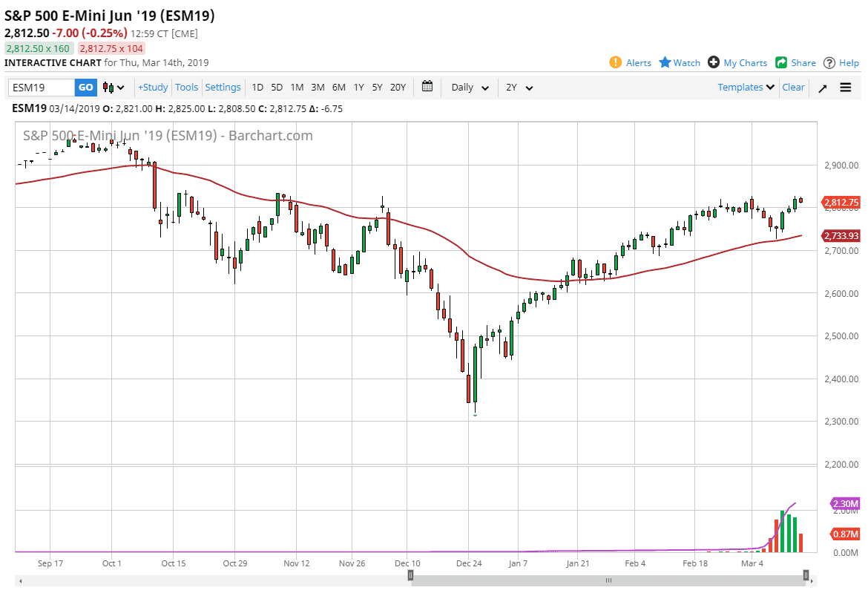Click the Watch star icon

665,62
